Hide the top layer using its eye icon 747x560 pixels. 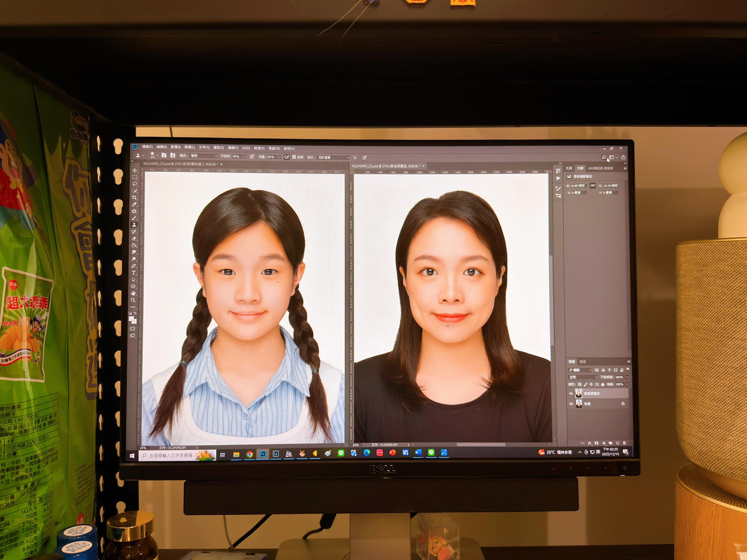tap(571, 394)
